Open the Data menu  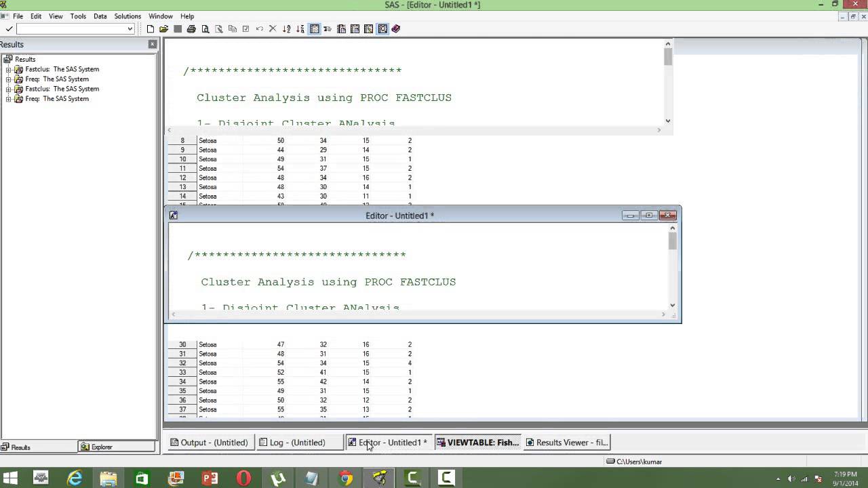coord(100,16)
